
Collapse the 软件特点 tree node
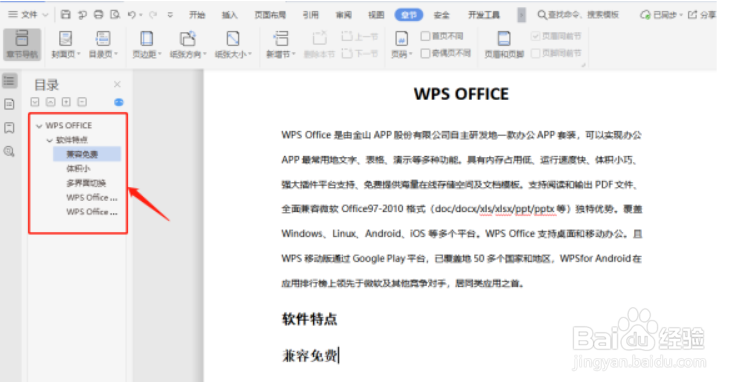[50, 140]
